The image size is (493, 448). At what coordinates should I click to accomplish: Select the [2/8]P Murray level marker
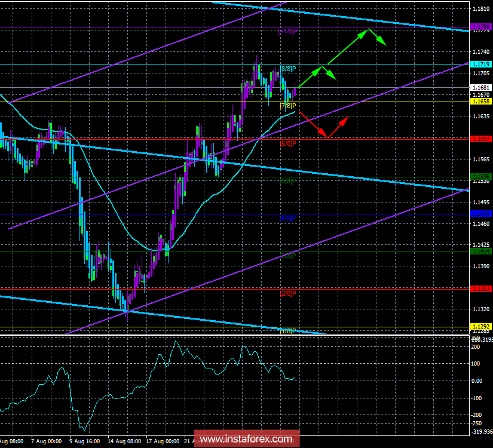click(x=287, y=293)
